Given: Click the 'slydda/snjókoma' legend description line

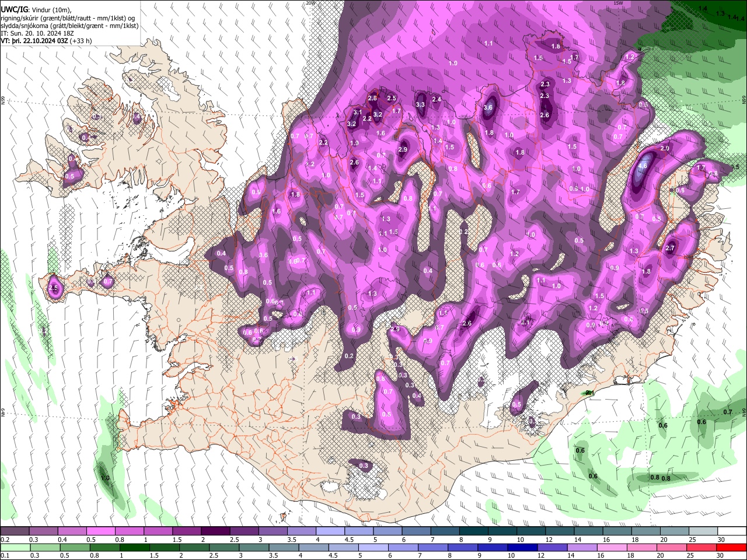Looking at the screenshot, I should click(69, 26).
